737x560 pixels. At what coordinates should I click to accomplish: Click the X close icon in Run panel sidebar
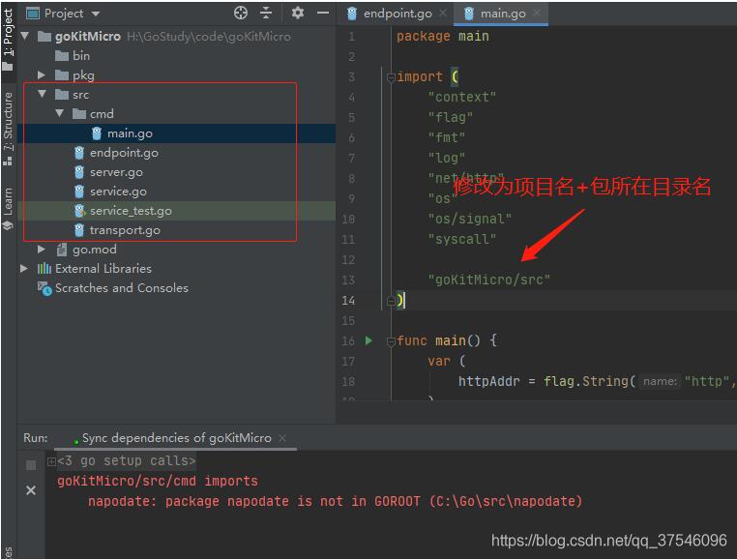click(x=31, y=490)
